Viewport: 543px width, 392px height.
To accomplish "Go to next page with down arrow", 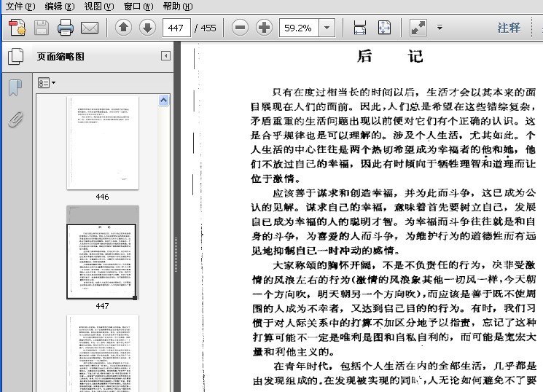I will [147, 28].
